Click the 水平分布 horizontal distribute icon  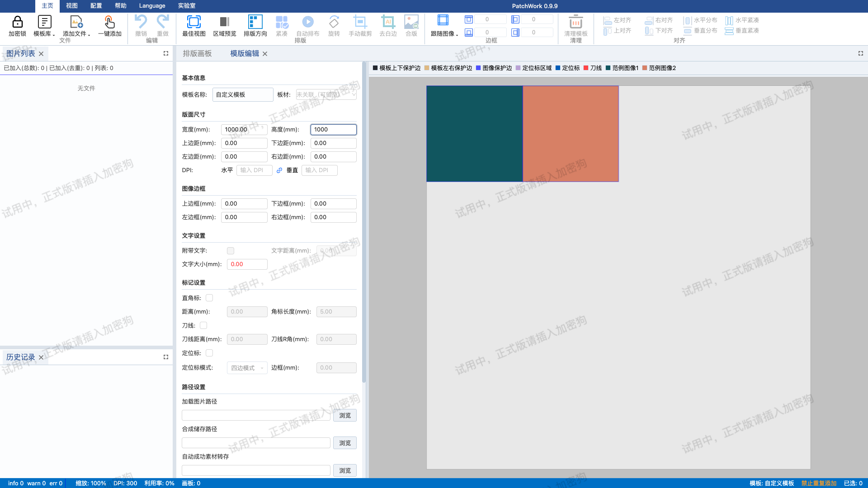tap(687, 20)
